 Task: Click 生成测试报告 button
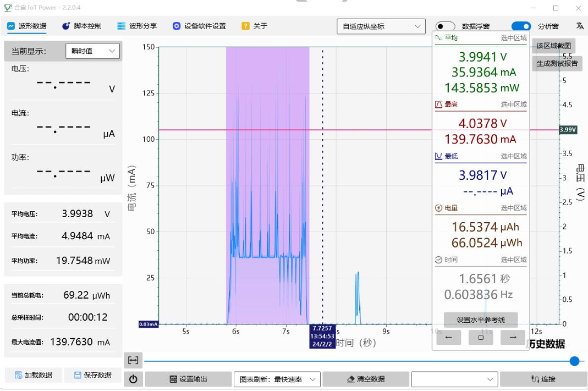(557, 63)
